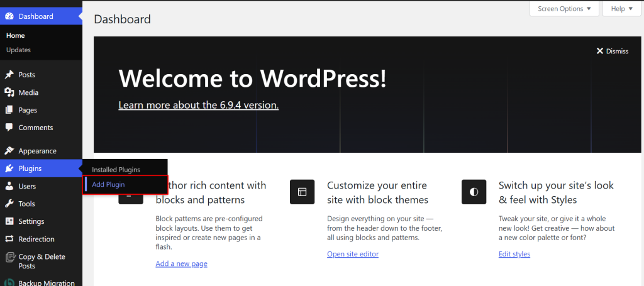Click the X icon beside Dismiss

[599, 52]
